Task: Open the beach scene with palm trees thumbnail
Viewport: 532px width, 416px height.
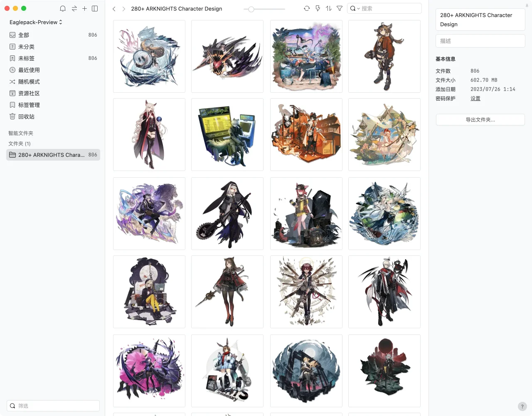Action: (306, 57)
